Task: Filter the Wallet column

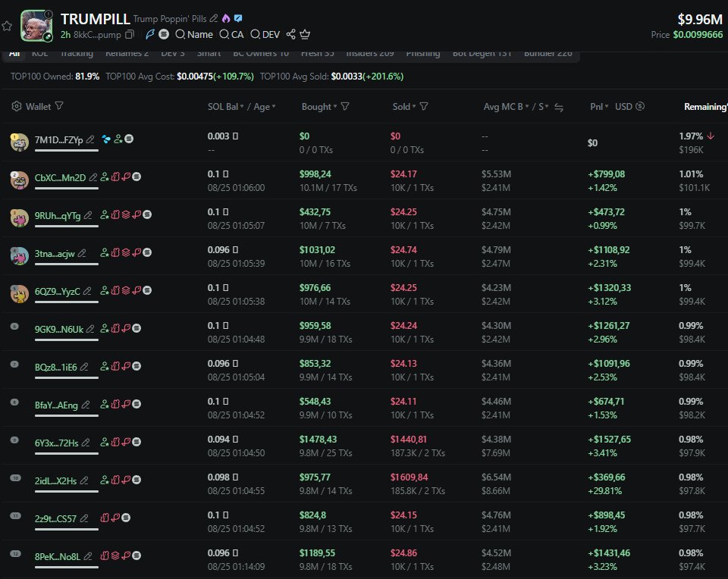Action: point(59,106)
